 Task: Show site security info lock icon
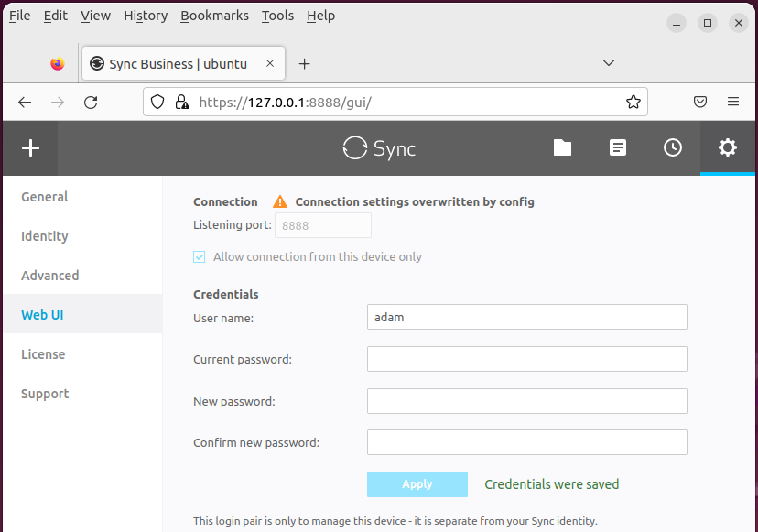pos(182,102)
